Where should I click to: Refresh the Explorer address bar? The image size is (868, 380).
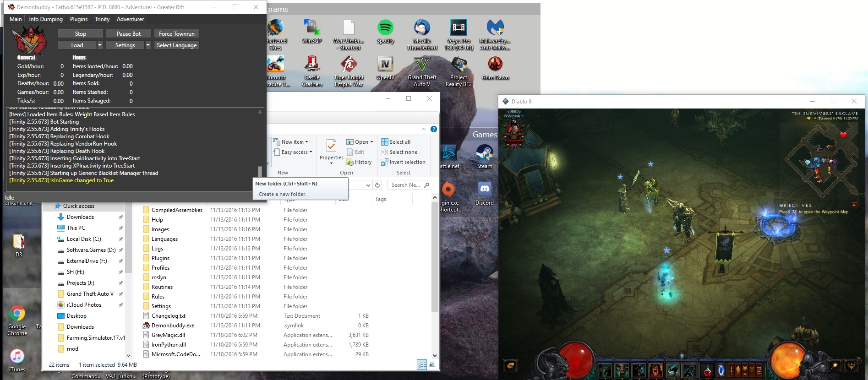377,185
